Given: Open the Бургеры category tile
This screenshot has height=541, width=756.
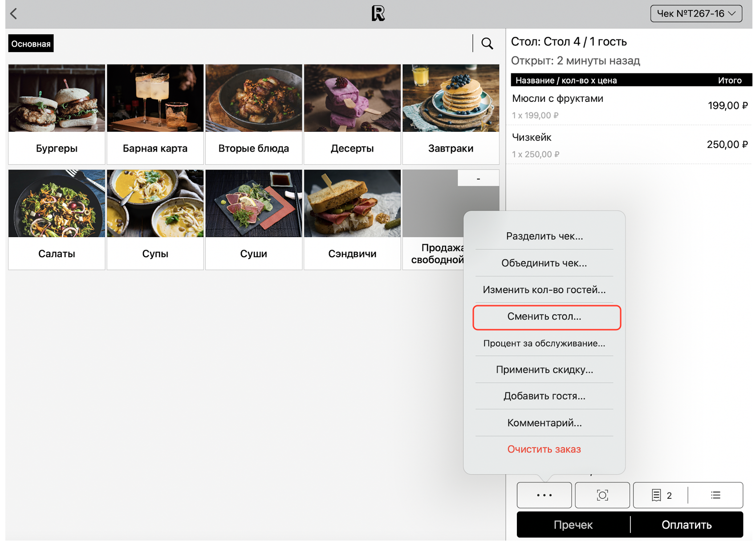Looking at the screenshot, I should point(57,114).
